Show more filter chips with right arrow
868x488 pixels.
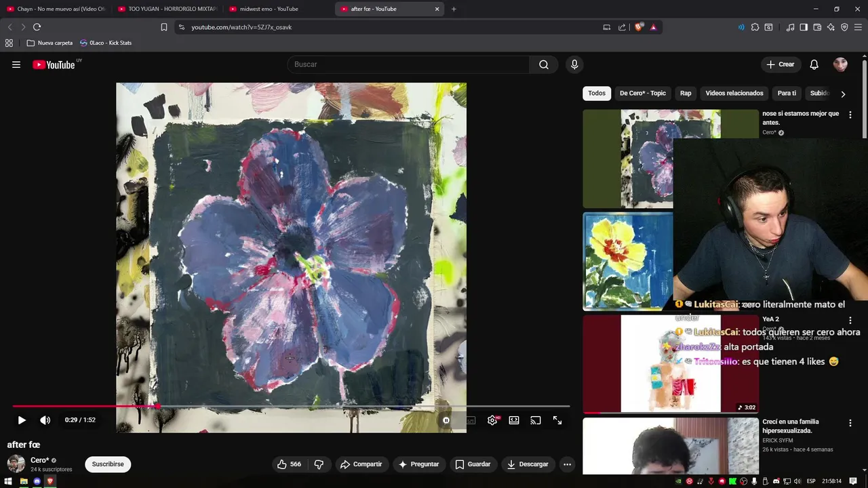point(843,94)
